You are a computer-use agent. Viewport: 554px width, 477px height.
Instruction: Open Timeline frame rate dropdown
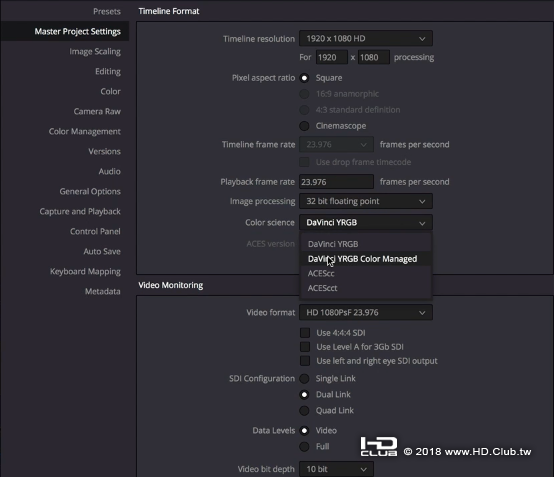tap(336, 145)
